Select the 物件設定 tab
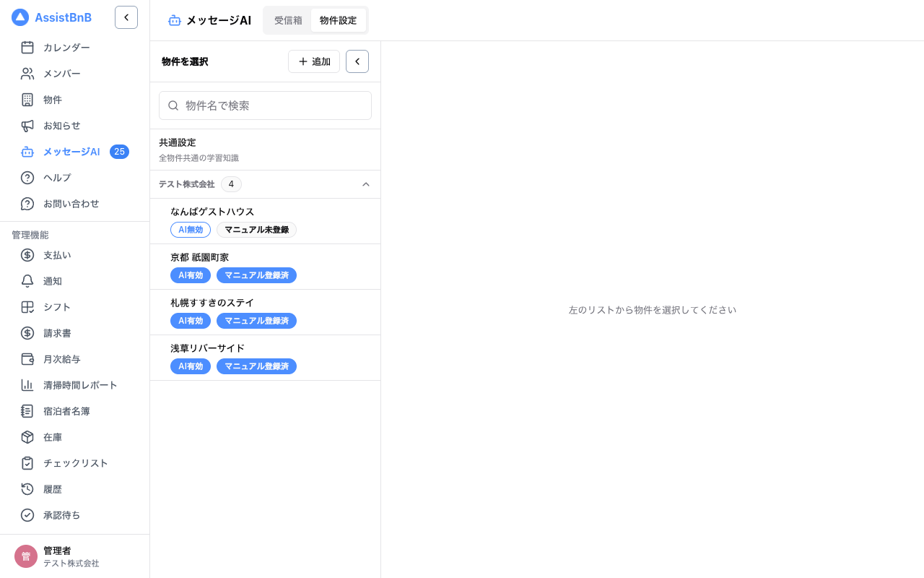924x578 pixels. click(338, 20)
